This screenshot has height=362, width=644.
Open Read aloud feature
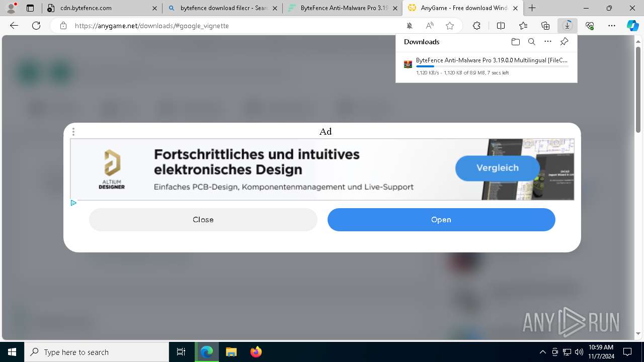pos(430,26)
